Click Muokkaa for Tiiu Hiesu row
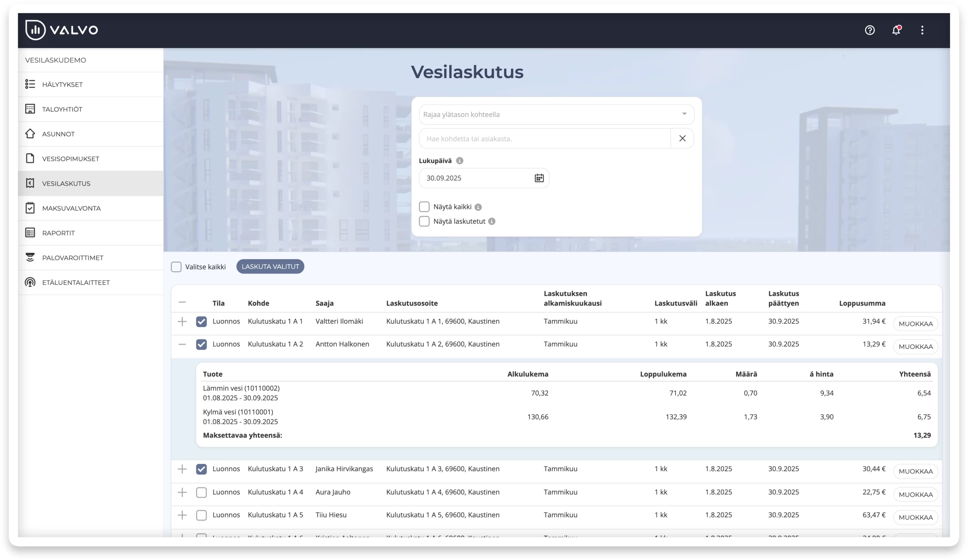968x560 pixels. pos(915,517)
